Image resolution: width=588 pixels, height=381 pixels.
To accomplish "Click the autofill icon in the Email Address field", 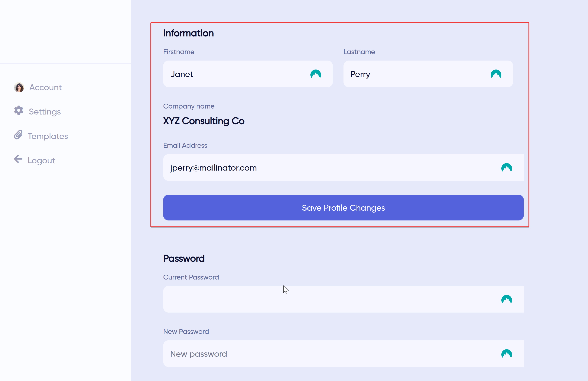I will (507, 168).
